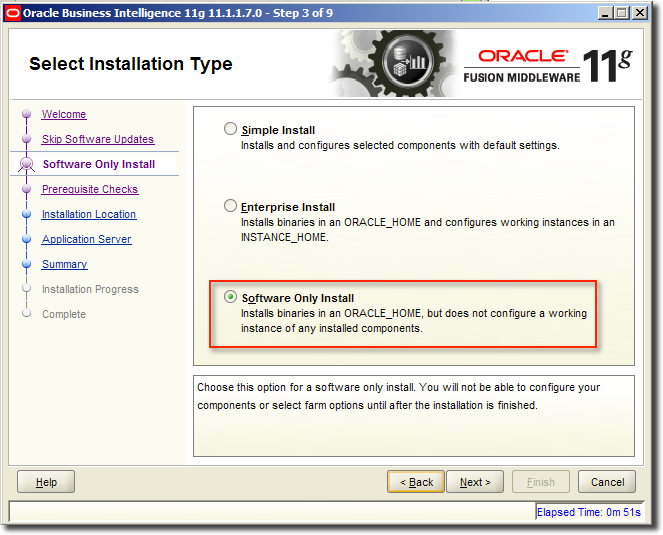Select the Enterprise Install radio button
Image resolution: width=663 pixels, height=535 pixels.
pos(230,206)
